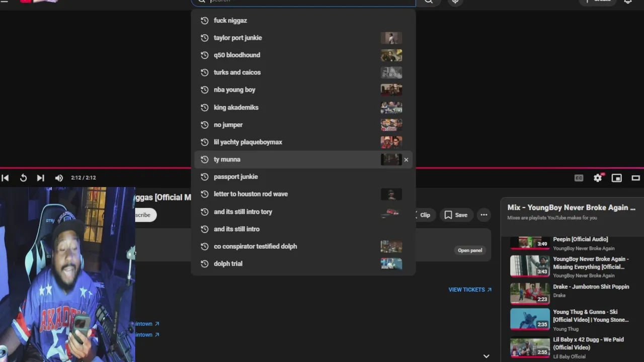Remove 'ty munna' from search history
Image resolution: width=644 pixels, height=362 pixels.
tap(406, 160)
